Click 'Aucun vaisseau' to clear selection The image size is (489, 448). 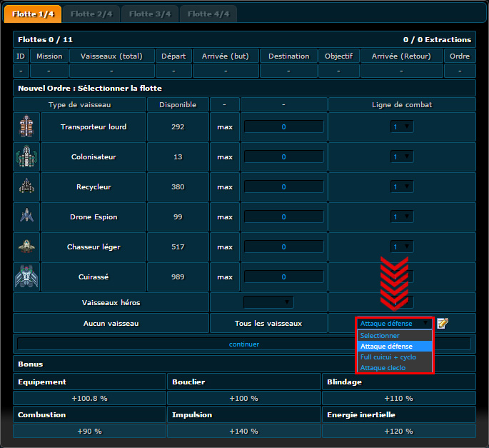pyautogui.click(x=111, y=324)
